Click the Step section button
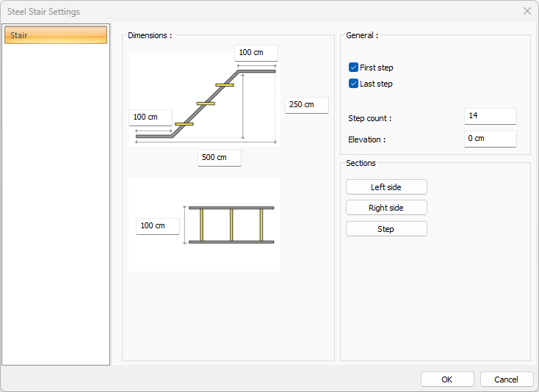 click(x=386, y=229)
